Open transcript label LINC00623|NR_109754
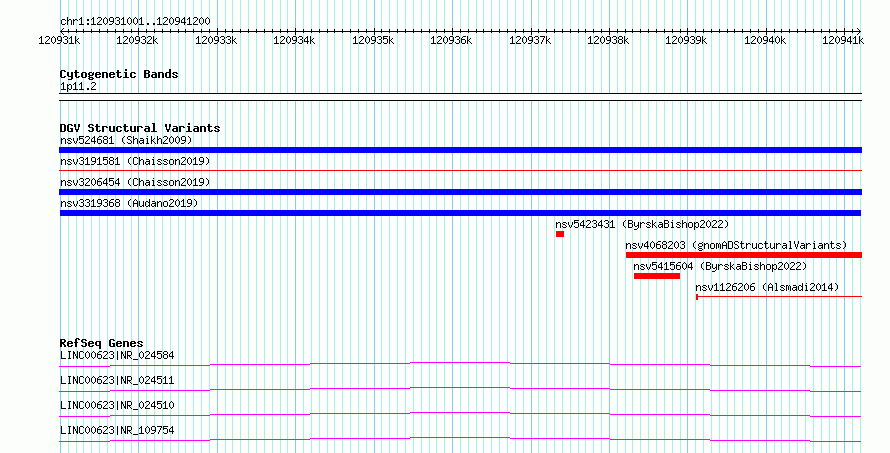 [117, 430]
